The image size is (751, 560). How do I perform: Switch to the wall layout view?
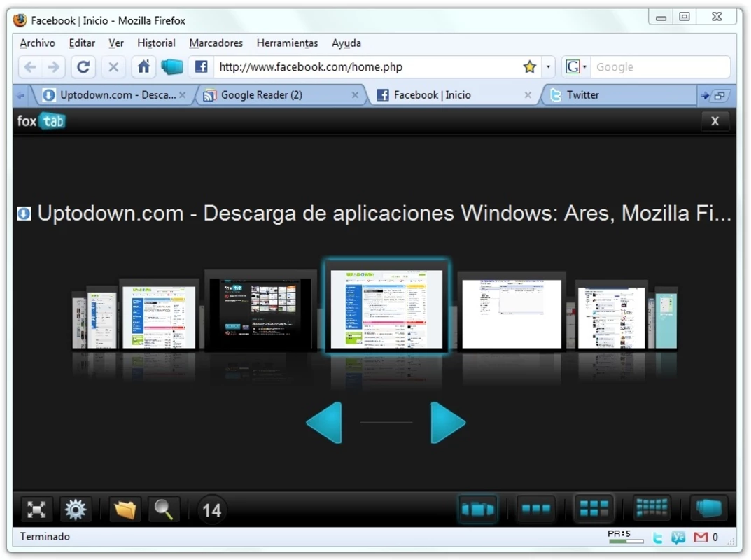(x=652, y=509)
